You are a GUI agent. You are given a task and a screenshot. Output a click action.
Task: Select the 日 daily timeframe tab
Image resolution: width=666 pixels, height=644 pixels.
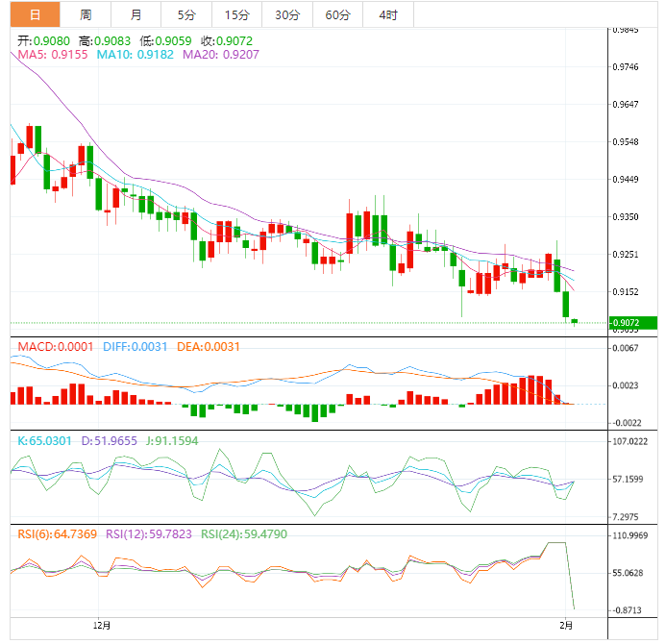(35, 14)
